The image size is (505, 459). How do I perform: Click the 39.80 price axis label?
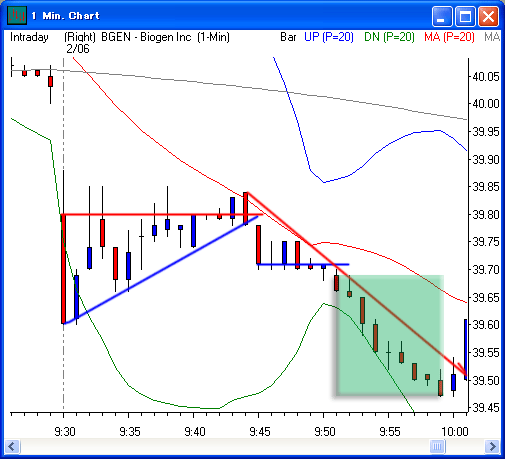[x=486, y=214]
